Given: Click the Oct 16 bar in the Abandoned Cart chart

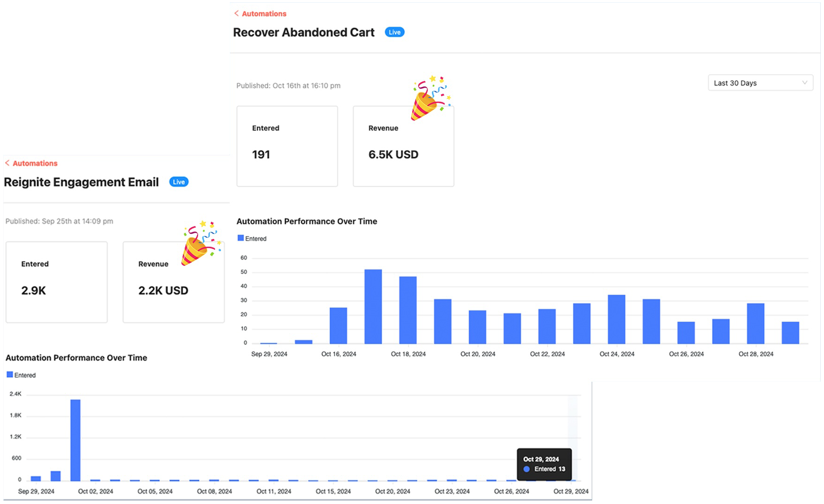Looking at the screenshot, I should pyautogui.click(x=338, y=326).
